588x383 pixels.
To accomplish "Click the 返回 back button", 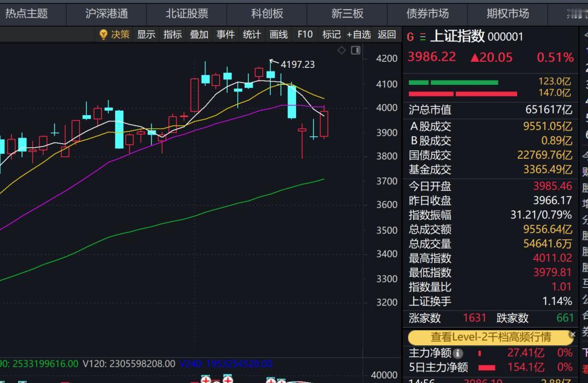I will (x=386, y=35).
